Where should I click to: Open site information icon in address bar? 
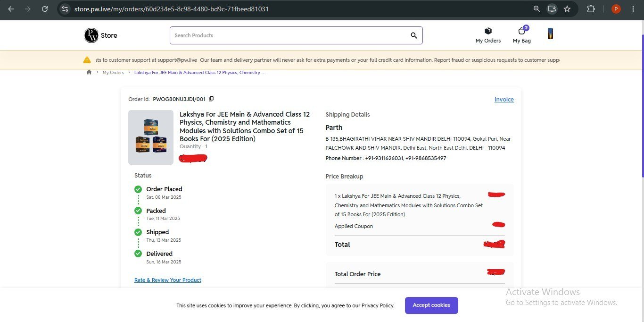[65, 9]
